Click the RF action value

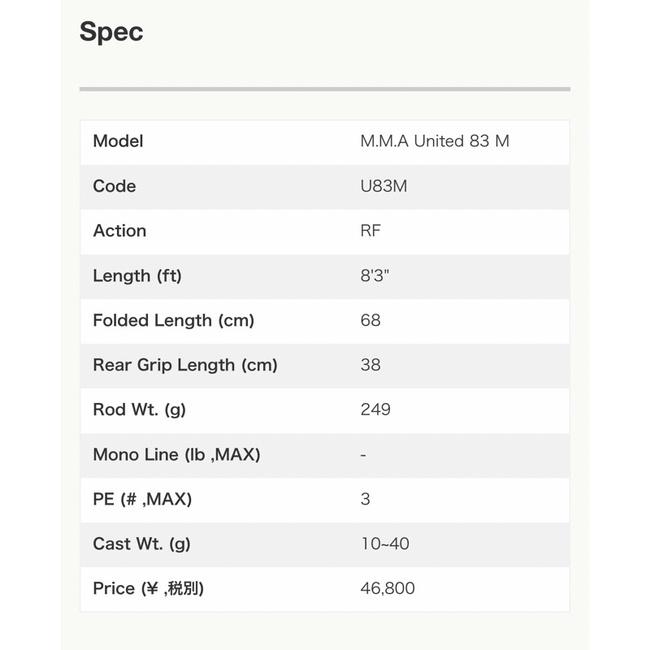[x=370, y=231]
